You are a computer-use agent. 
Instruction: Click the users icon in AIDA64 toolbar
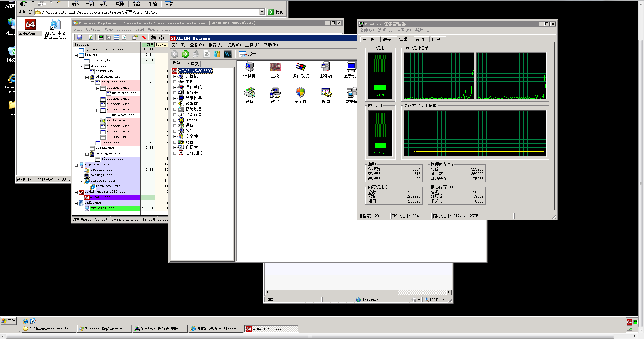[217, 54]
